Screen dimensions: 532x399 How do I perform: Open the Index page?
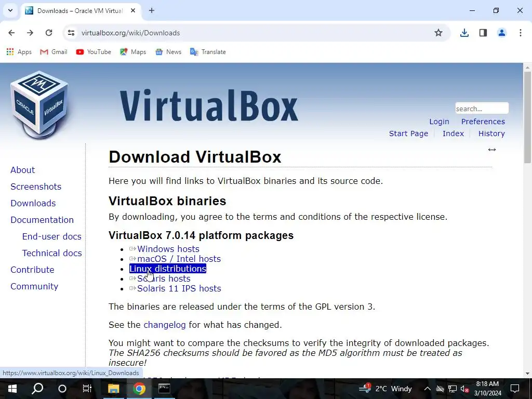(x=453, y=134)
